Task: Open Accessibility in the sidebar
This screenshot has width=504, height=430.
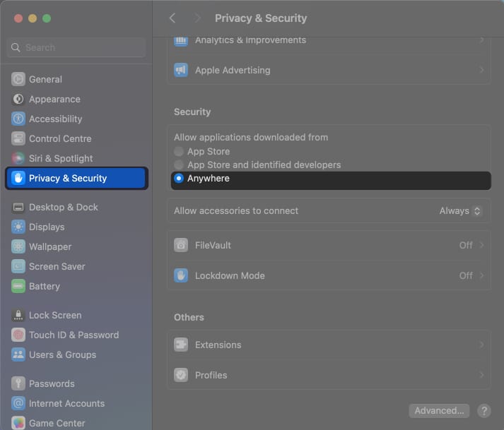Action: [76, 119]
